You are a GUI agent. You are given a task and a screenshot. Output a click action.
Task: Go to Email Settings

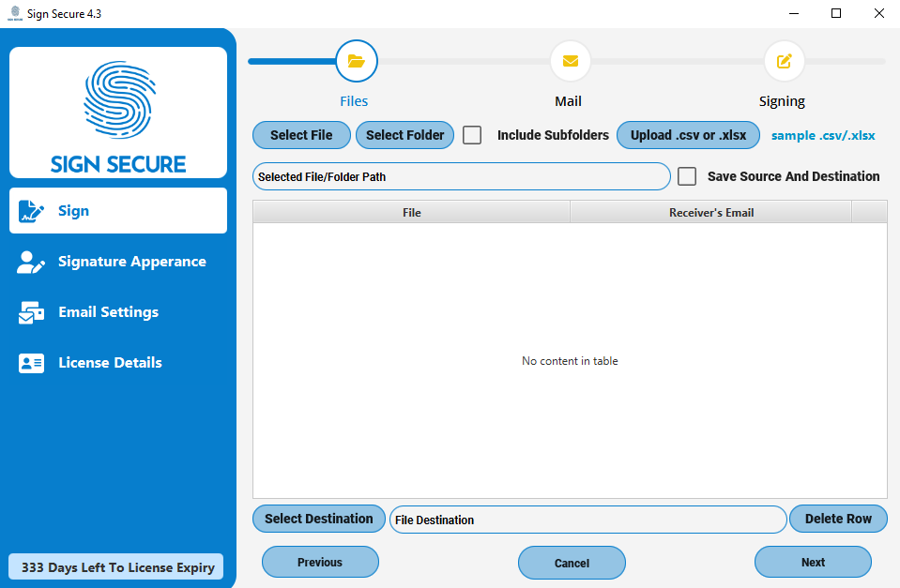[118, 312]
